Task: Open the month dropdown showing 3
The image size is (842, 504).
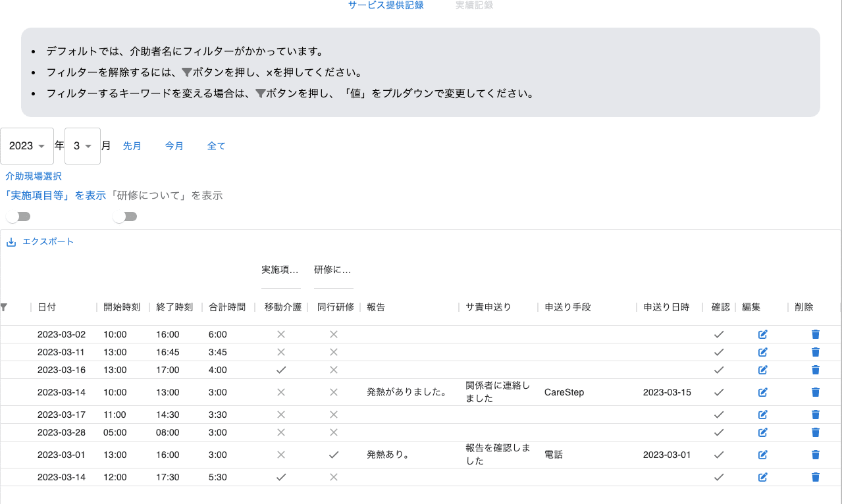Action: click(82, 146)
